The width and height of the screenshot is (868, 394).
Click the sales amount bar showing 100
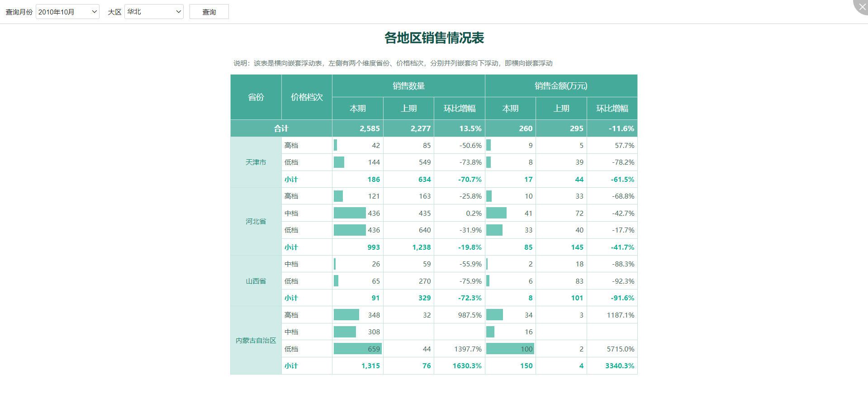tap(510, 349)
